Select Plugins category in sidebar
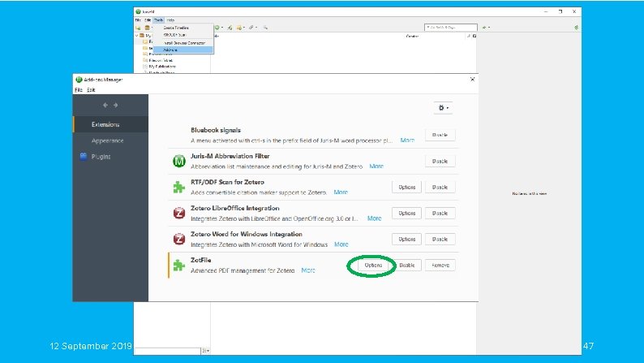The image size is (644, 363). [x=110, y=157]
